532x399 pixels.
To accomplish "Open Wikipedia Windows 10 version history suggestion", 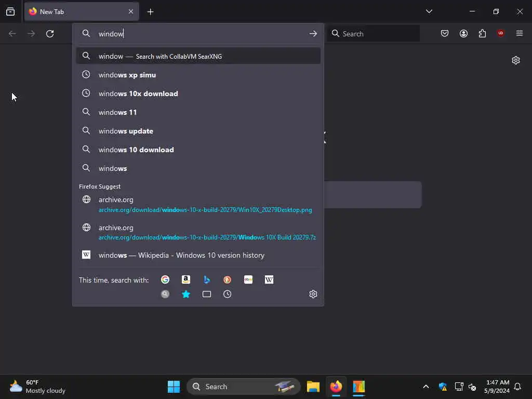I will click(198, 255).
